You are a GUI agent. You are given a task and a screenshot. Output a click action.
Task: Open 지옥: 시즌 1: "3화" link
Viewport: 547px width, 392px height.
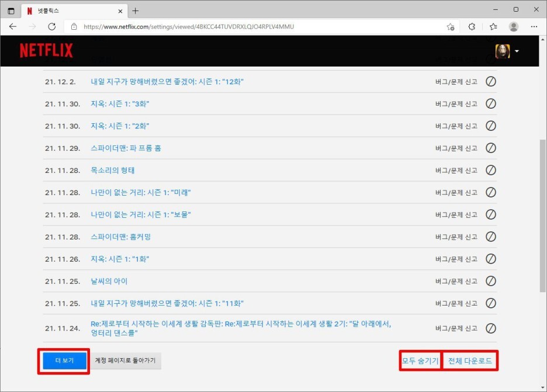120,103
